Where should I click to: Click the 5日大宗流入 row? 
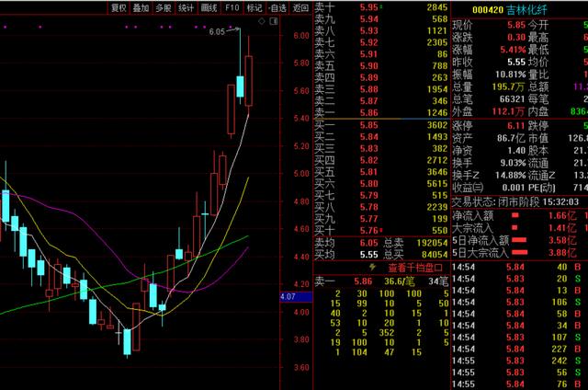(517, 252)
